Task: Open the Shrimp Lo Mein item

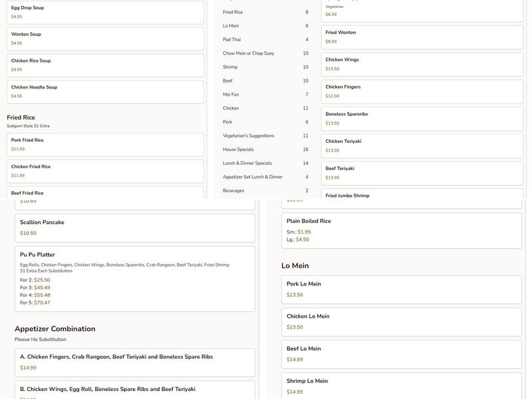Action: click(x=401, y=386)
